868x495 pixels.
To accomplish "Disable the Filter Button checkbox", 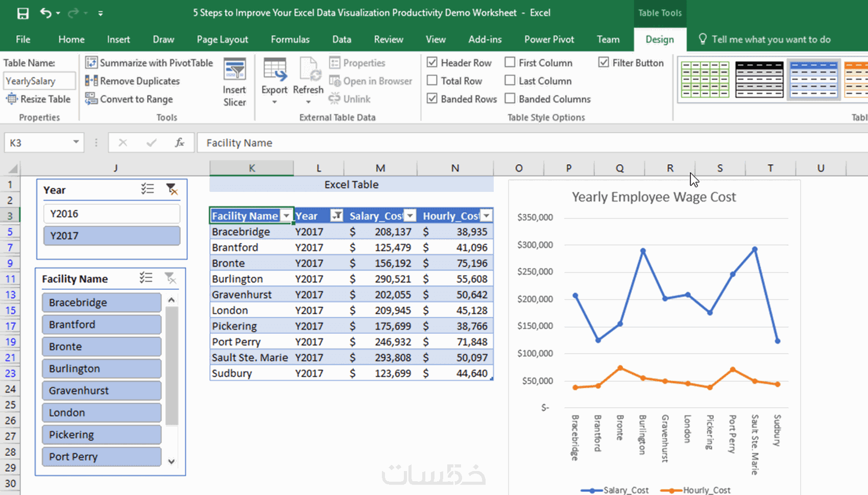I will tap(604, 62).
